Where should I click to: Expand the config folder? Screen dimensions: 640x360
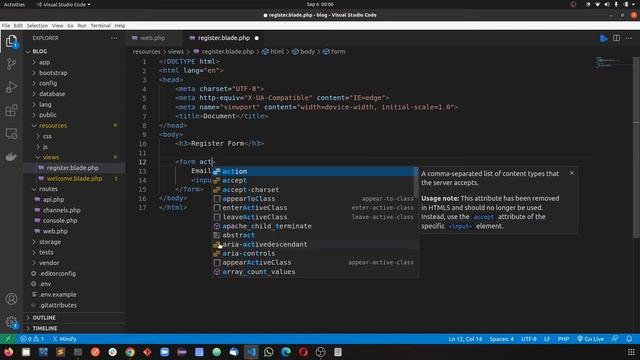tap(48, 83)
